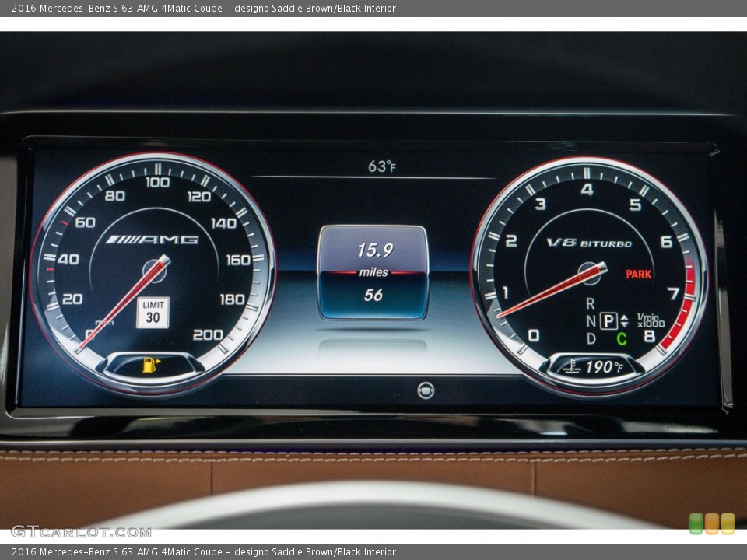Screen dimensions: 747x560
Task: Click the AMG logo in the speedometer
Action: point(152,240)
